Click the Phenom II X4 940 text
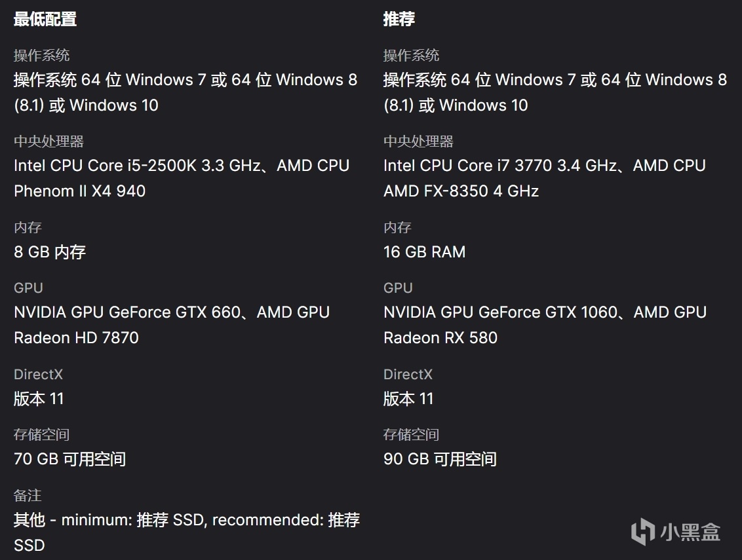The image size is (742, 560). click(x=79, y=191)
